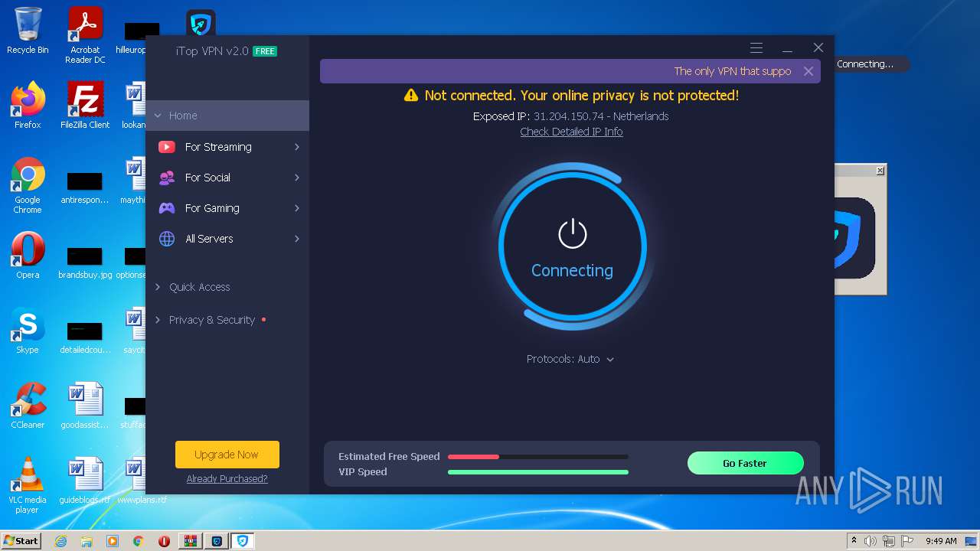Launch Google Chrome desktop shortcut
The image size is (980, 551).
(28, 185)
